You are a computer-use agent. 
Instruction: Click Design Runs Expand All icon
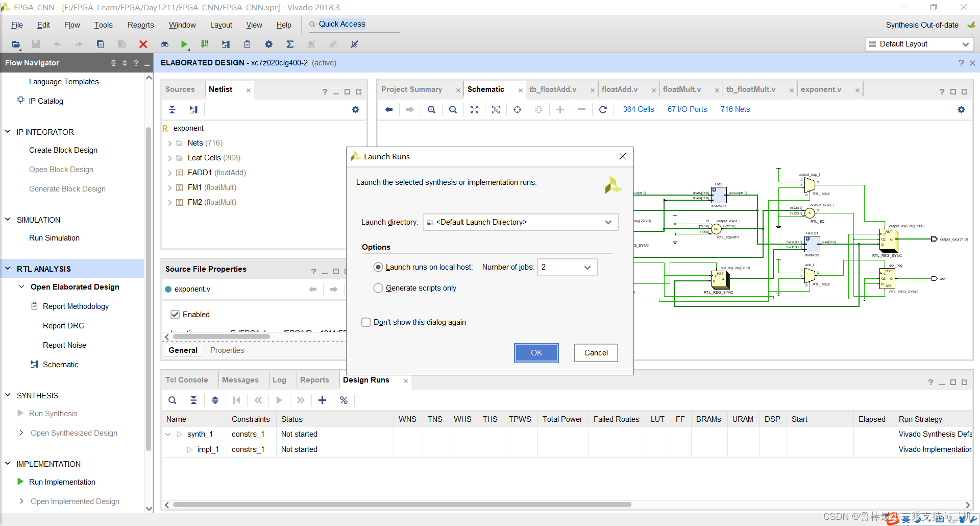(x=215, y=400)
